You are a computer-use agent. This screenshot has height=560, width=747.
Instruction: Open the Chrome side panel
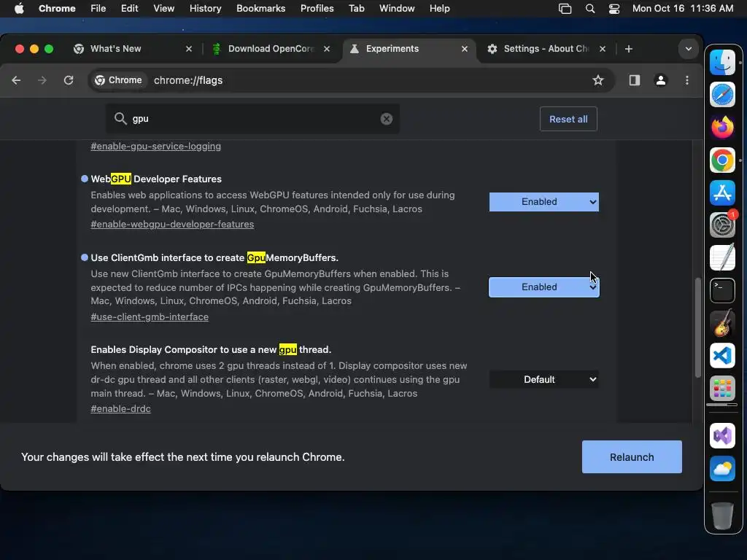[x=634, y=80]
